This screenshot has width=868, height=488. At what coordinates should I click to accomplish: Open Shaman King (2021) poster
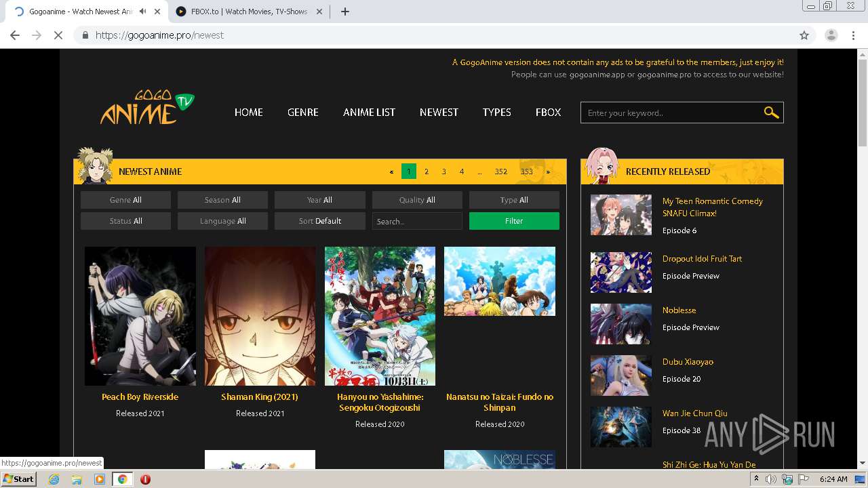pos(260,316)
